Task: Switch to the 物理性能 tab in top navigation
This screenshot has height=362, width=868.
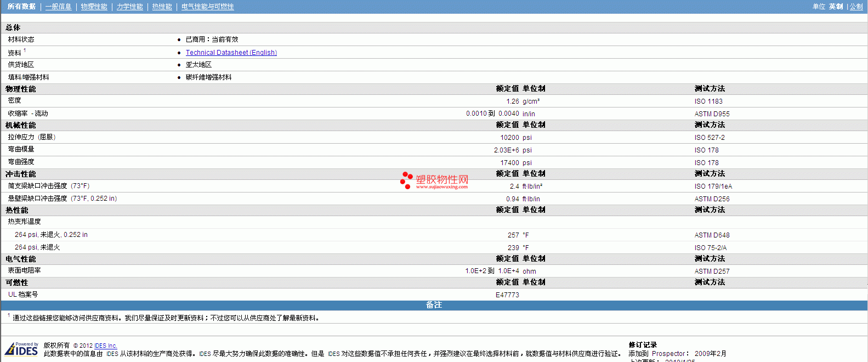Action: [94, 7]
